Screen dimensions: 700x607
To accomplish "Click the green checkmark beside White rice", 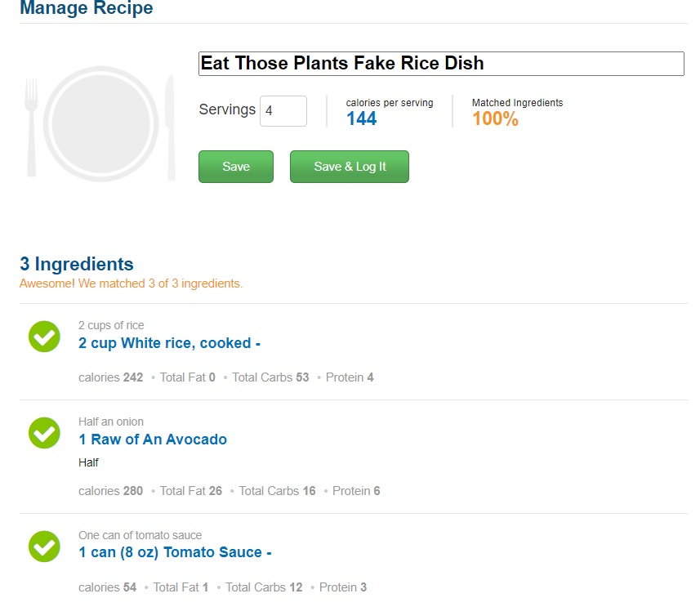I will pyautogui.click(x=44, y=337).
